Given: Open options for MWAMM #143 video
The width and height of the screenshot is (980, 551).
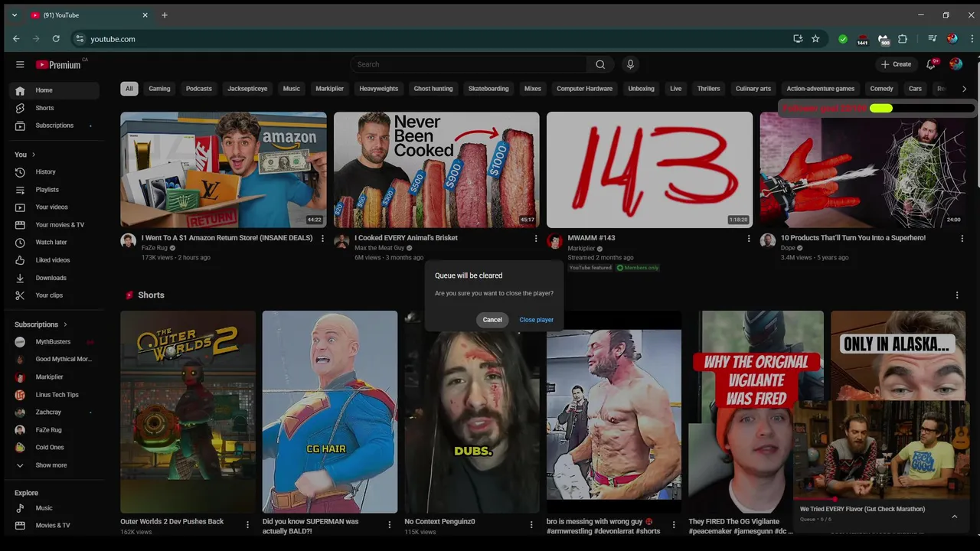Looking at the screenshot, I should coord(749,239).
